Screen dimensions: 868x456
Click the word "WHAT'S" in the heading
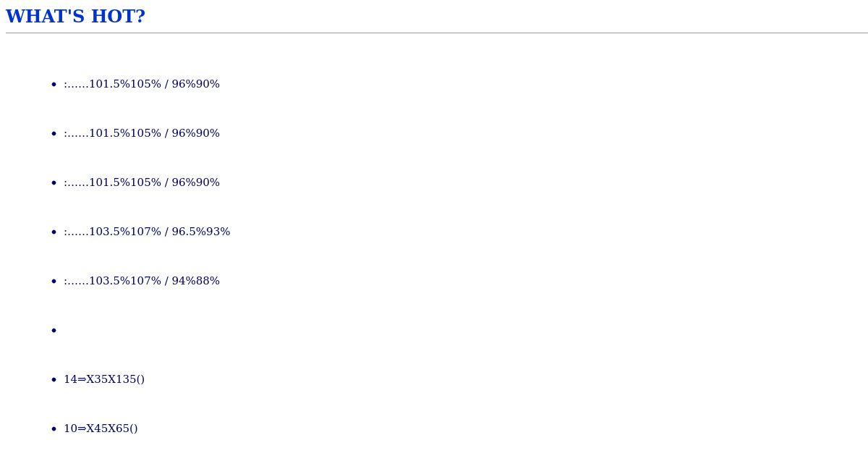click(x=46, y=17)
